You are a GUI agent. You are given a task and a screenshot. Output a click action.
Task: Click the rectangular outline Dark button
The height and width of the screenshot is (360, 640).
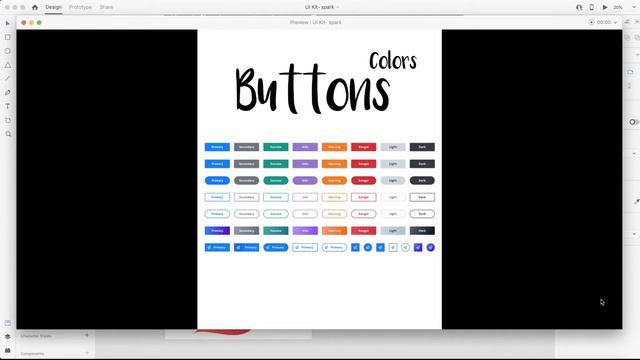pos(422,197)
